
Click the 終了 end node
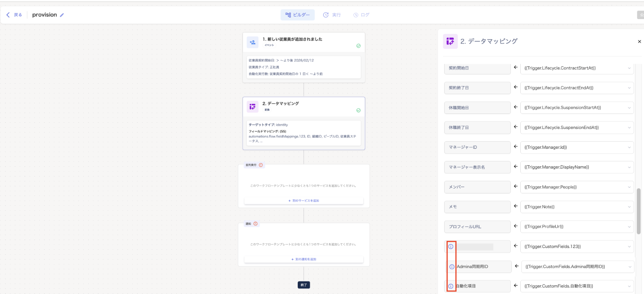pyautogui.click(x=304, y=285)
